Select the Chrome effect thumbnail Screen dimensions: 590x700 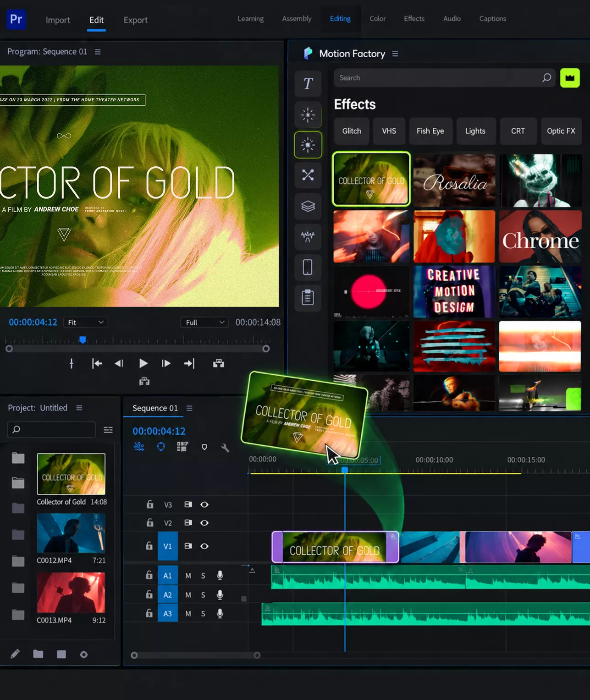[540, 236]
